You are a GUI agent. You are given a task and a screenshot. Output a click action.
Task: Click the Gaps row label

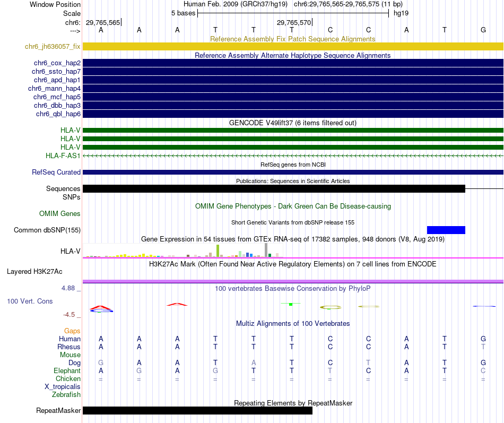coord(72,331)
